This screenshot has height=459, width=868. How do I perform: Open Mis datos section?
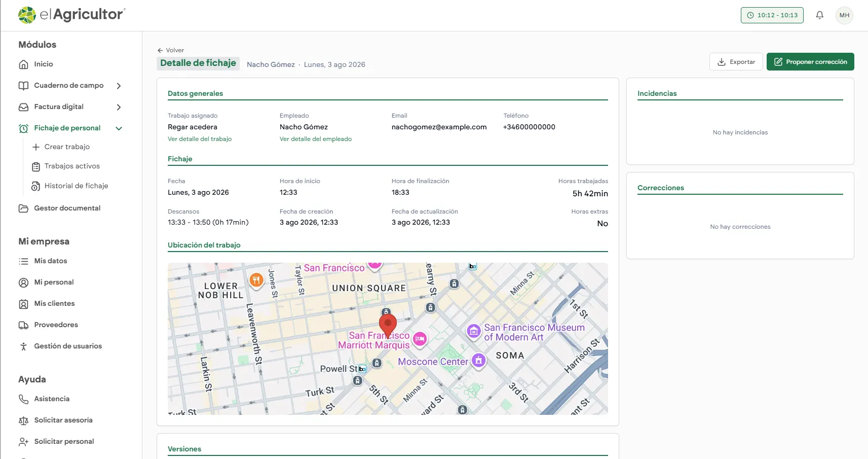(51, 261)
